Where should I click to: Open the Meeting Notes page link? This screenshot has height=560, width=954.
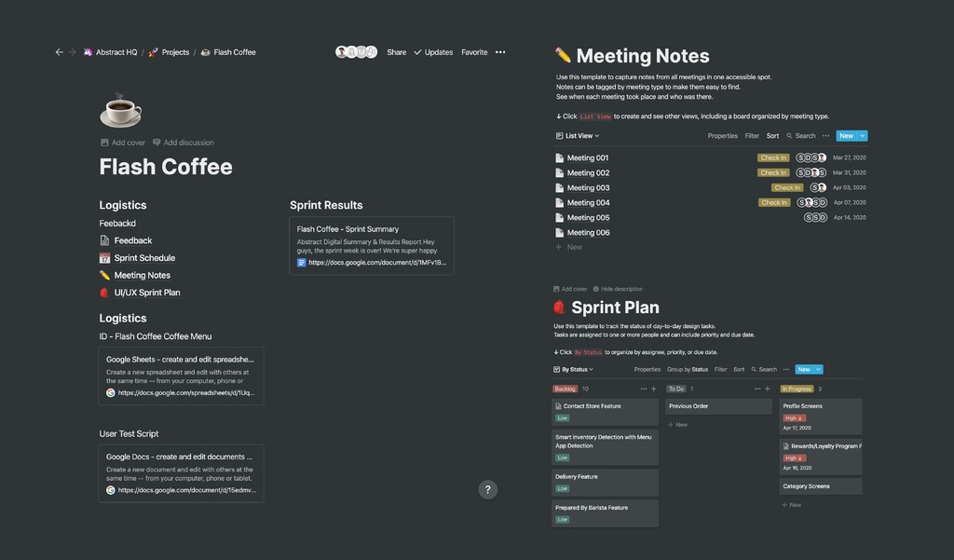click(135, 275)
